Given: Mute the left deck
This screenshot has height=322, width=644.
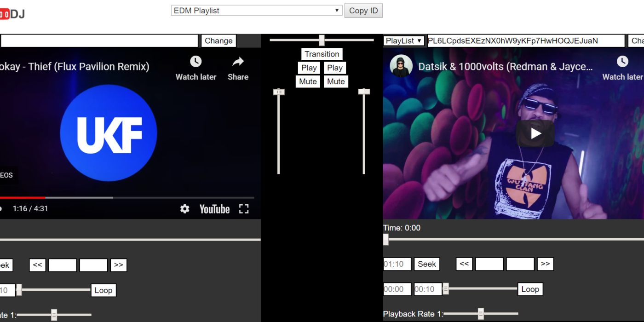Looking at the screenshot, I should point(307,81).
